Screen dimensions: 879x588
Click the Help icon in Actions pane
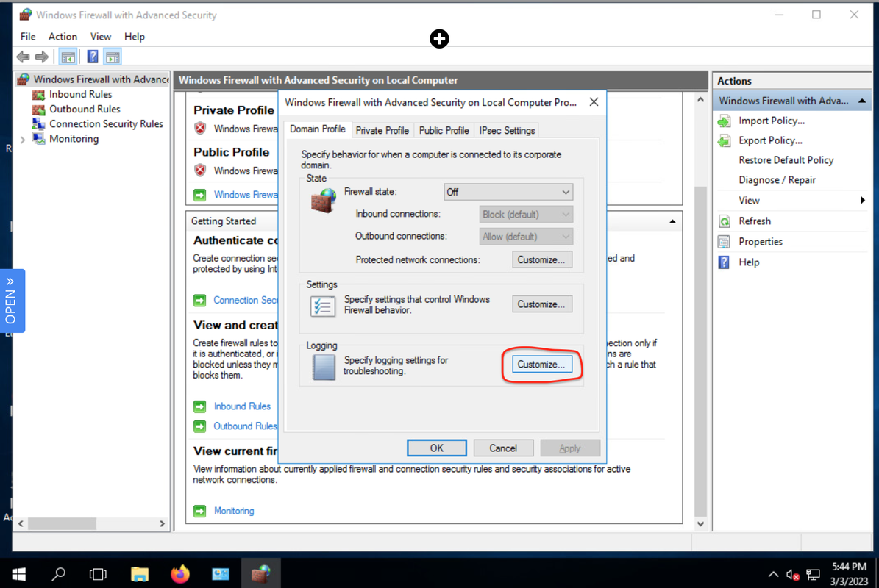[x=725, y=262]
